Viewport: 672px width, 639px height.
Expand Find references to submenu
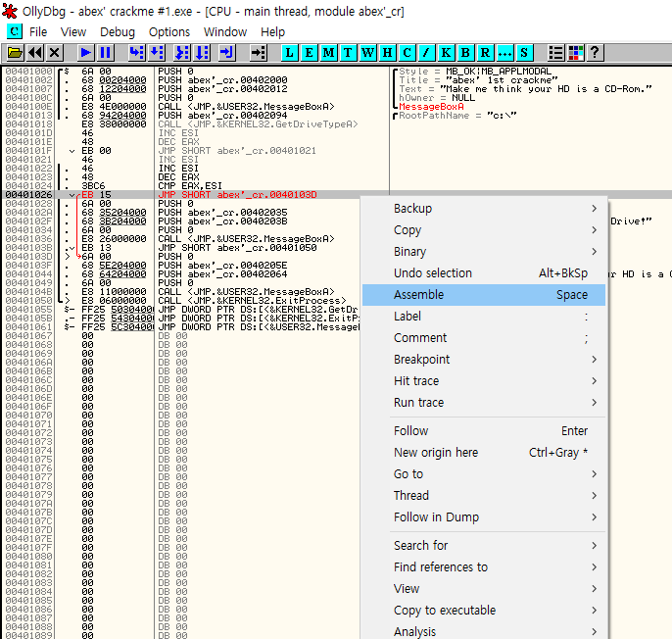coord(484,566)
